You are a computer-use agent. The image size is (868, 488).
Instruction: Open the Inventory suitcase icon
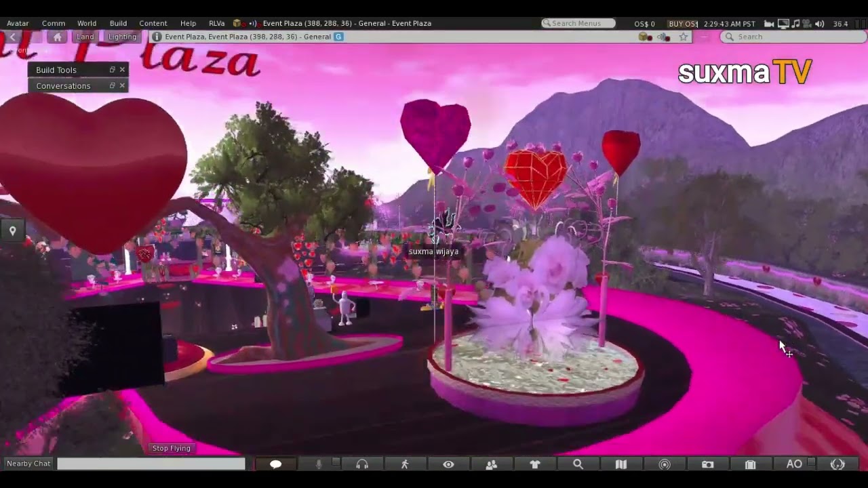click(x=750, y=464)
